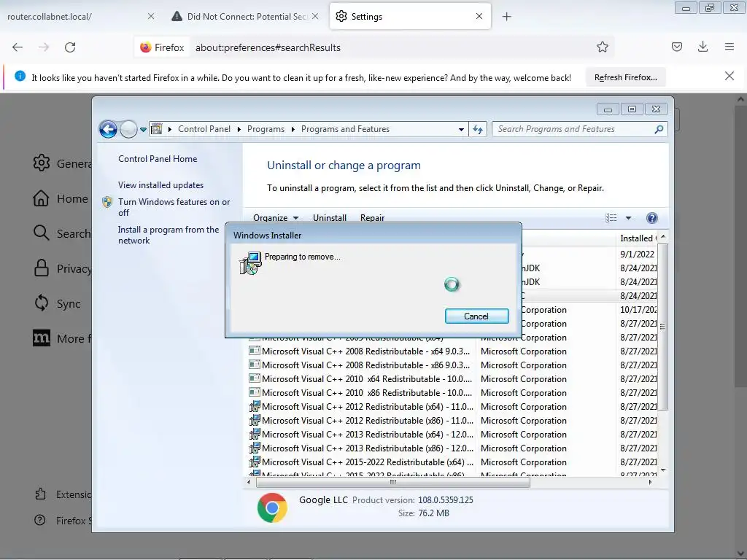Open the Home settings category
This screenshot has width=747, height=560.
pyautogui.click(x=61, y=198)
